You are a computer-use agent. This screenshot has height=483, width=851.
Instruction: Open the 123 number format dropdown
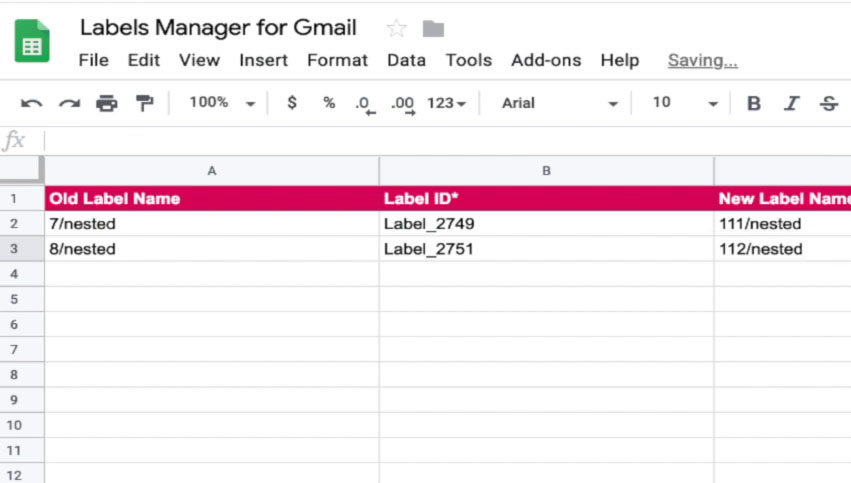tap(446, 103)
